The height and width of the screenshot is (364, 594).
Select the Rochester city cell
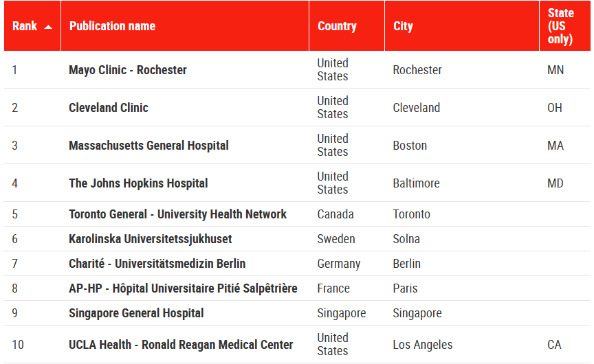tap(417, 70)
